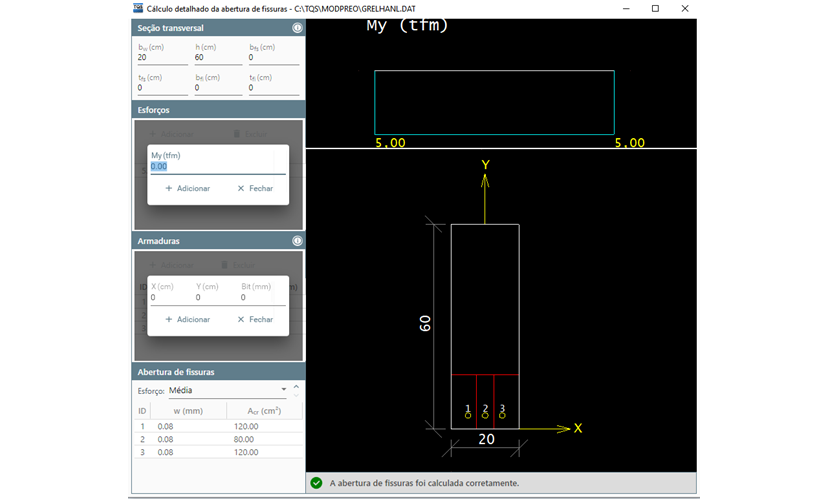
Task: Maximize the application window
Action: click(655, 8)
